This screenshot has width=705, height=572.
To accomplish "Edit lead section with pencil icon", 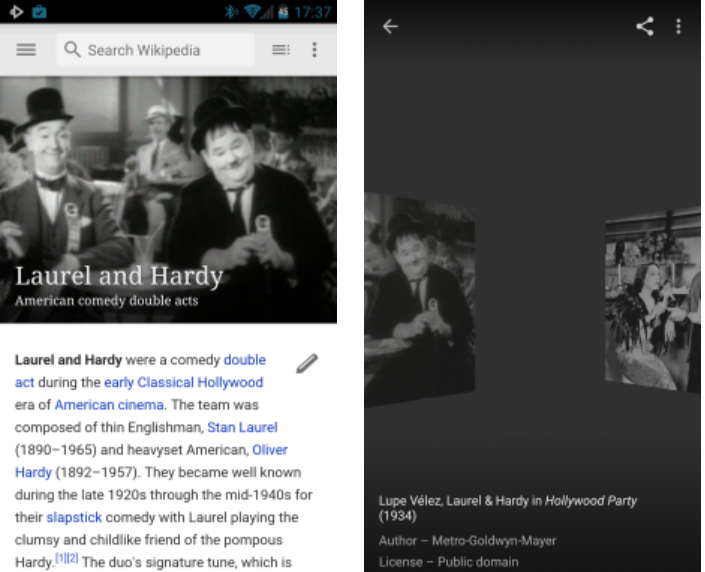I will [x=307, y=363].
